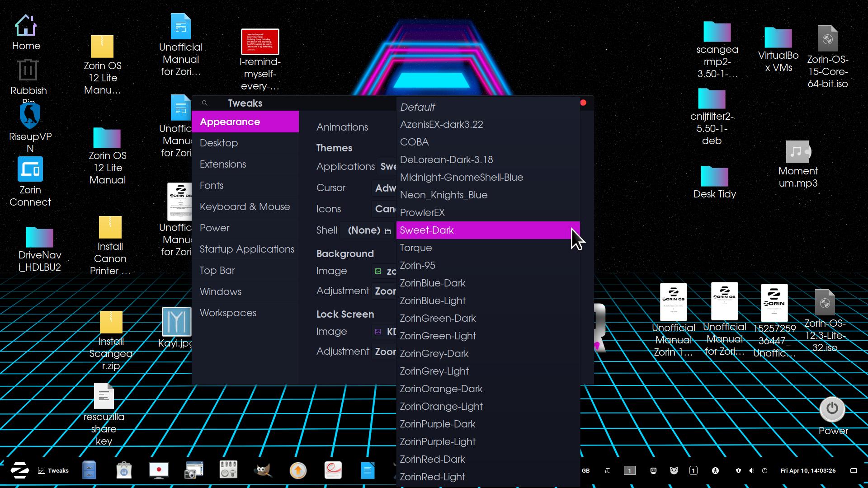
Task: Open the Software store taskbar icon
Action: [x=124, y=470]
